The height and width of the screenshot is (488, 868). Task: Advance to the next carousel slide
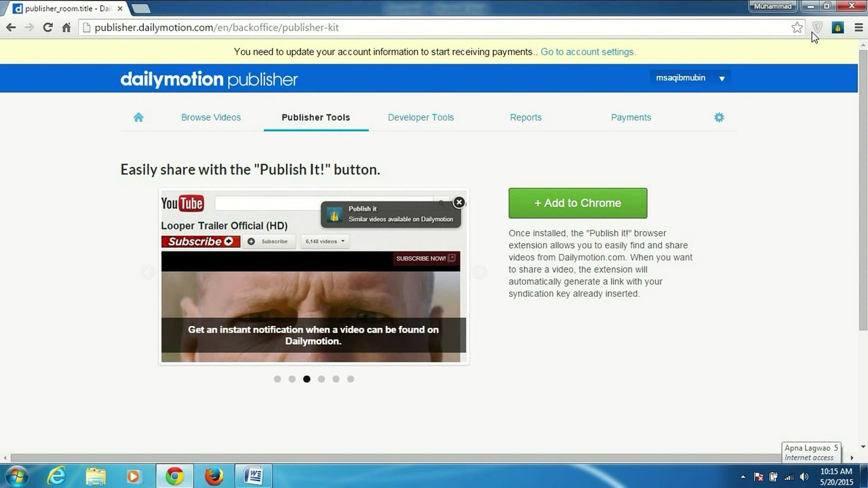(x=479, y=272)
